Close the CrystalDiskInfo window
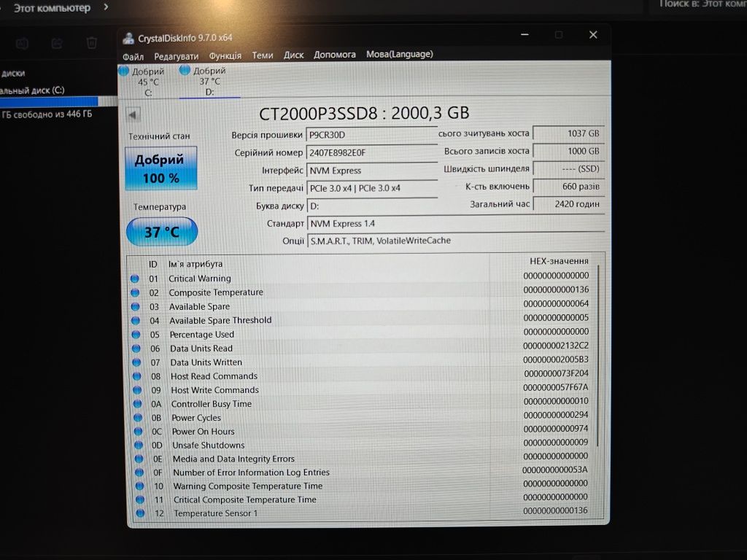Screen dimensions: 747x560 tap(593, 35)
